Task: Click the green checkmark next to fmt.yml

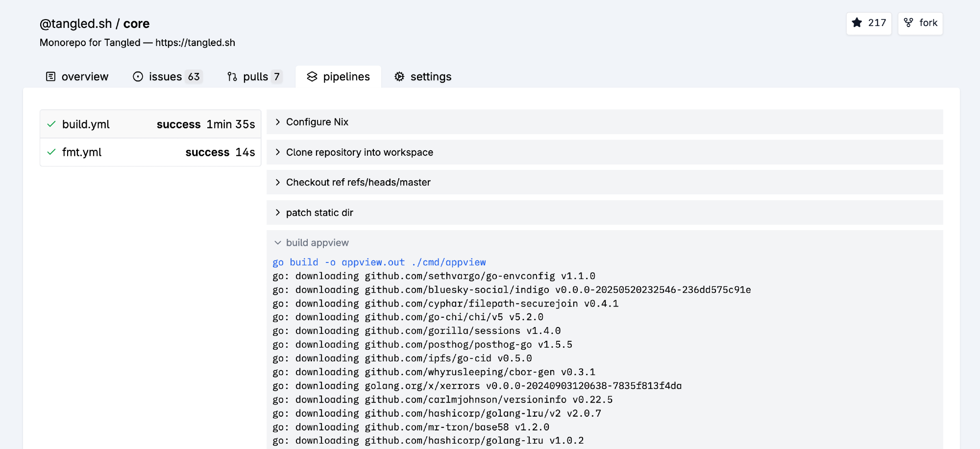Action: click(x=51, y=152)
